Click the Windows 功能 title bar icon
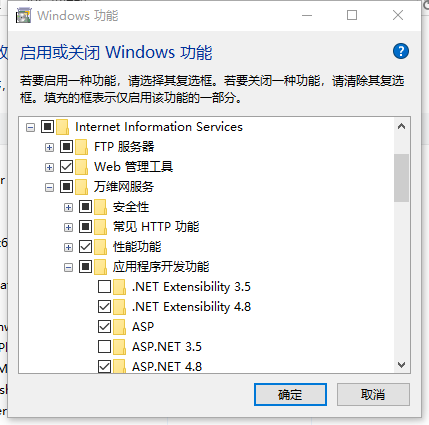Screen dimensions: 429x425 coord(23,16)
